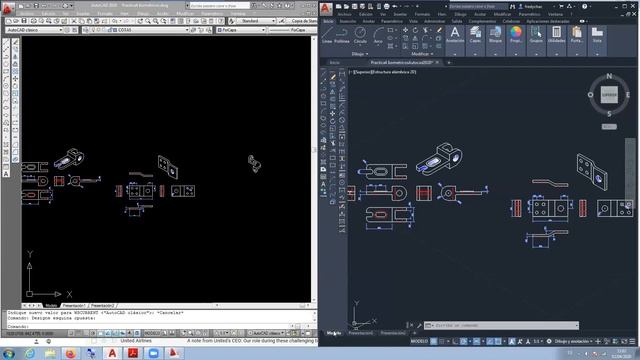Click the vertical scrollbar in the left window
Viewport: 640px width, 360px height.
point(314,169)
